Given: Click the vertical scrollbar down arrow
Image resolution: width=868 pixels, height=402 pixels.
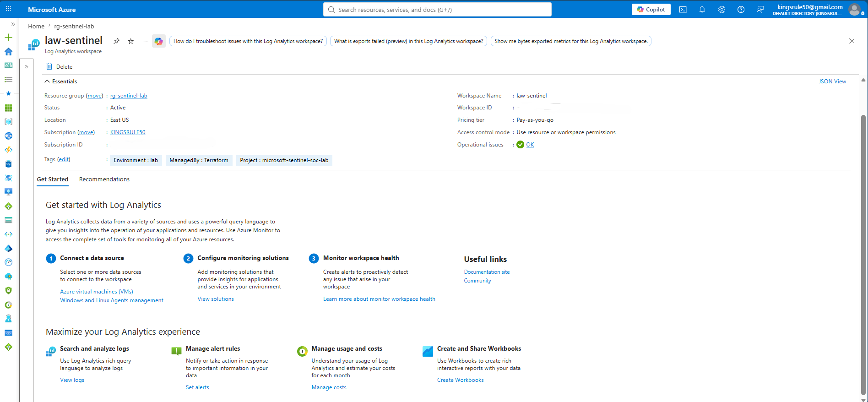Looking at the screenshot, I should click(x=863, y=399).
